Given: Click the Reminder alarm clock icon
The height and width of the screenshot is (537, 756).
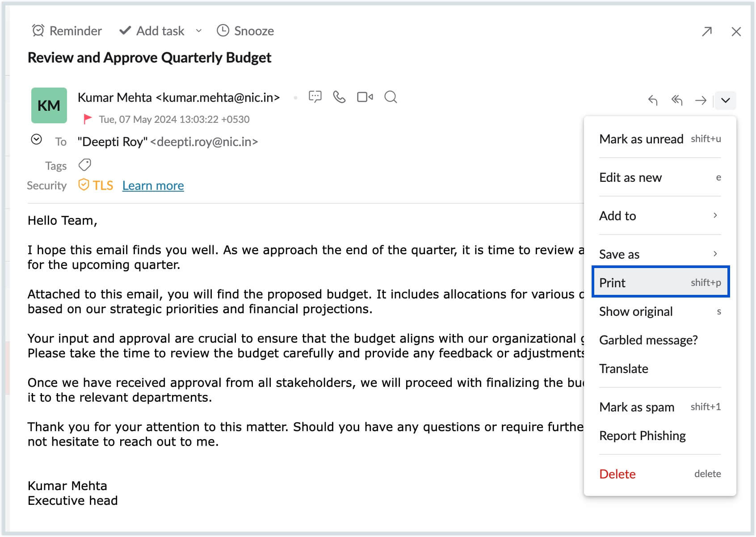Looking at the screenshot, I should (x=38, y=30).
